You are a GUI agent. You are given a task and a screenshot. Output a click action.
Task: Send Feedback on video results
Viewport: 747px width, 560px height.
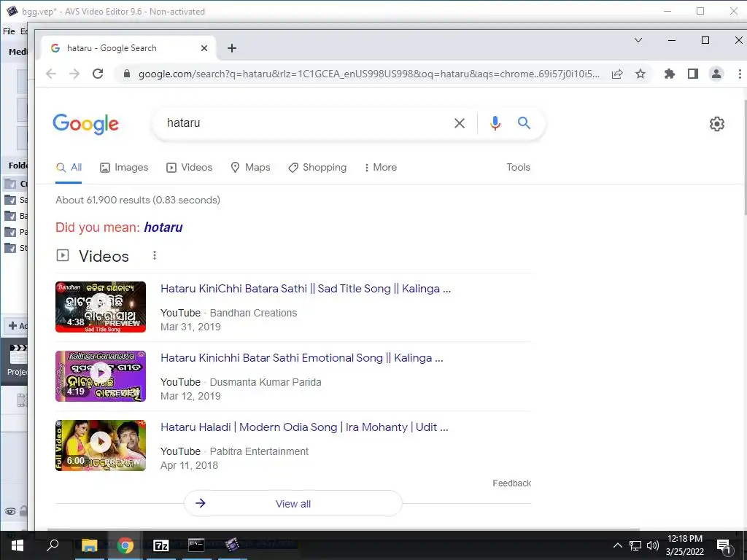click(511, 483)
